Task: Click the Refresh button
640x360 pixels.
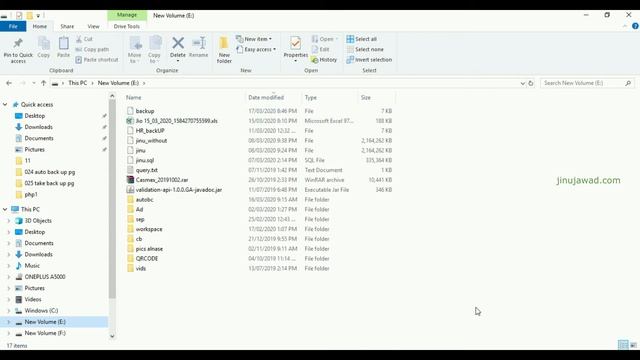Action: point(531,83)
